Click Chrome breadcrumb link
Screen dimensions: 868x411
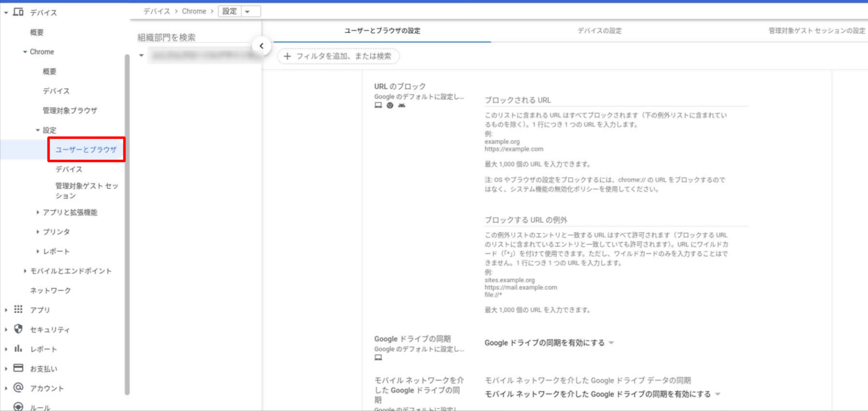[x=194, y=11]
